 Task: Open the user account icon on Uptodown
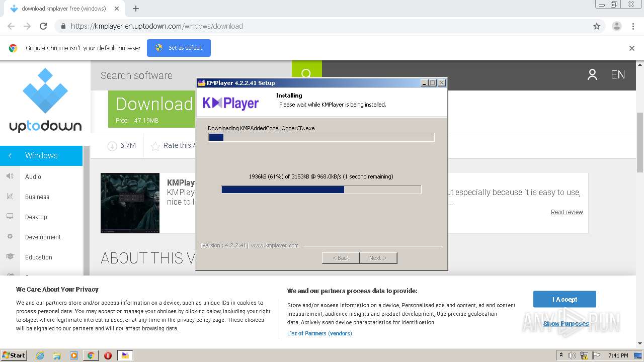point(592,75)
